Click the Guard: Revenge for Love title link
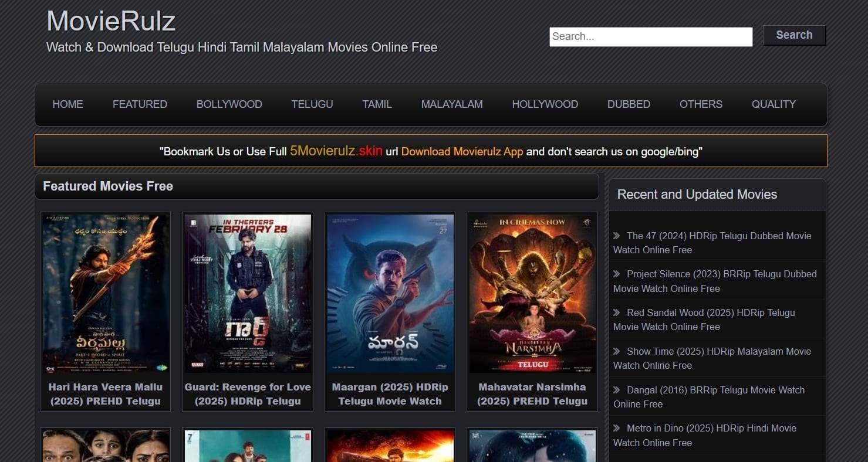The image size is (868, 462). (x=248, y=394)
